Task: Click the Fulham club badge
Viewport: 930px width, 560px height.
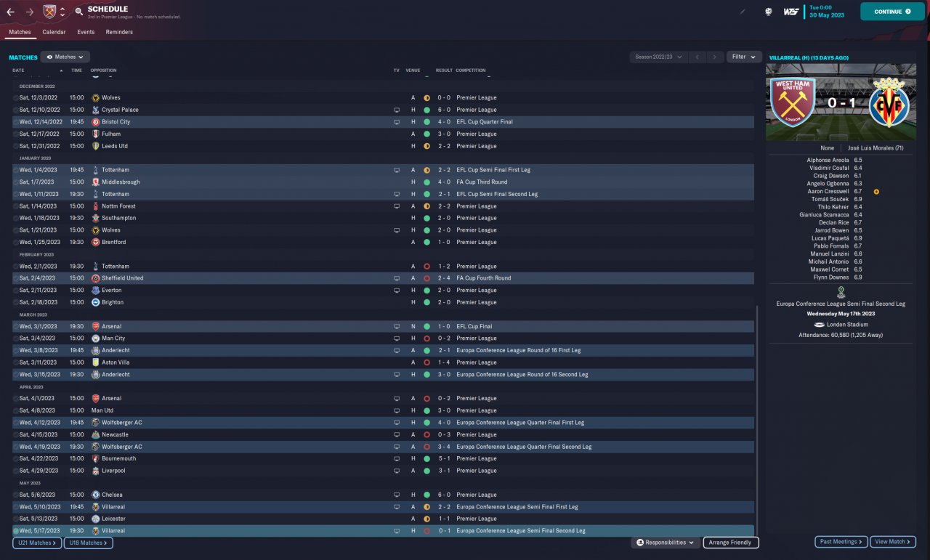Action: [96, 134]
